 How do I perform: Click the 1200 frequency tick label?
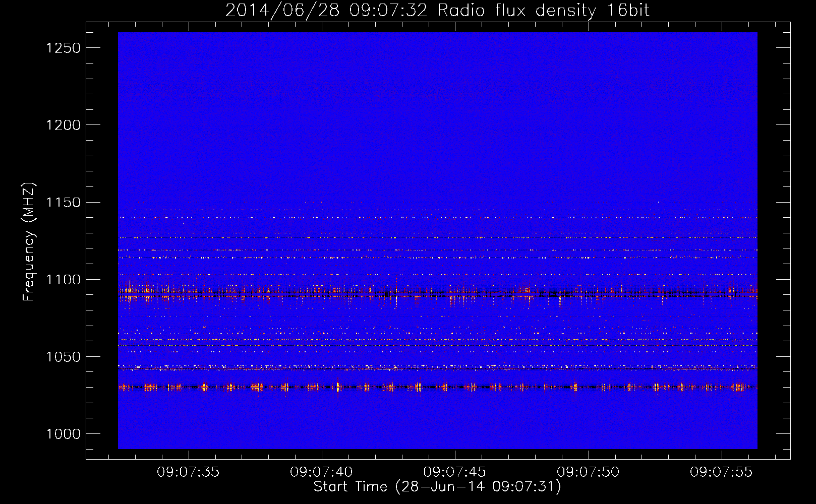(x=63, y=125)
